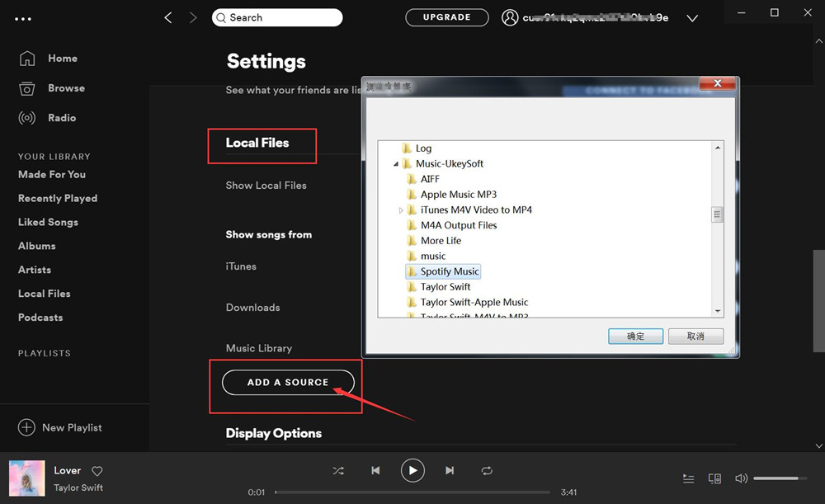Click the Taylor Swift artist link in player
825x504 pixels.
pos(78,488)
